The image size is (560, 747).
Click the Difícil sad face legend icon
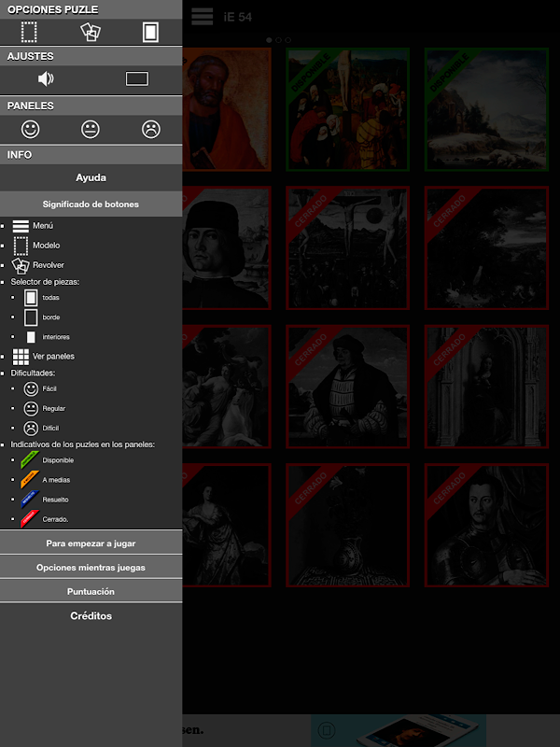point(31,429)
